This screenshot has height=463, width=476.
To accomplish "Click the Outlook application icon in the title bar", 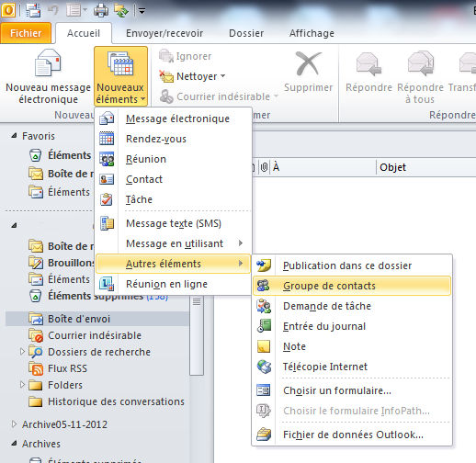I will [8, 10].
